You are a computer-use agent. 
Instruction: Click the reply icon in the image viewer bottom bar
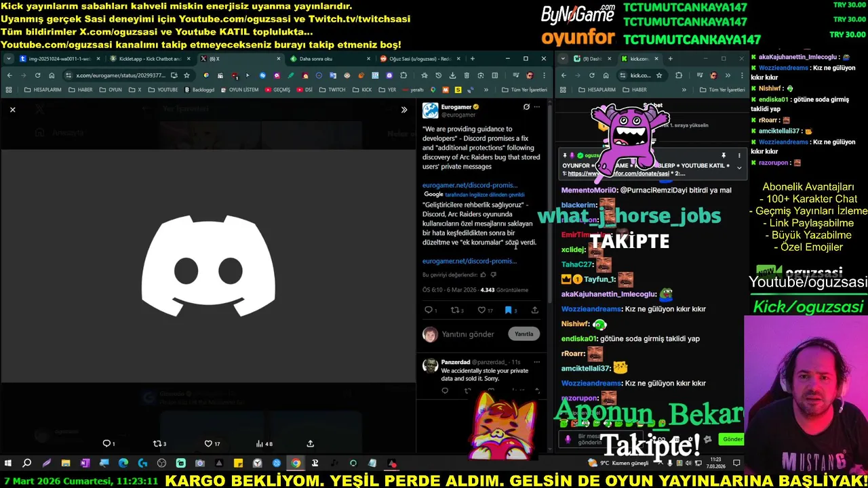click(x=106, y=443)
